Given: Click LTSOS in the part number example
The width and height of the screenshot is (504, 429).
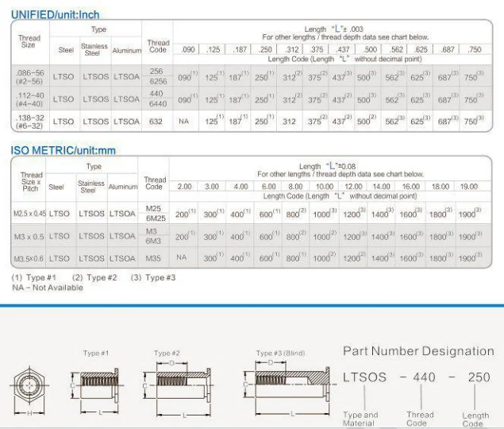Looking at the screenshot, I should pyautogui.click(x=364, y=377).
